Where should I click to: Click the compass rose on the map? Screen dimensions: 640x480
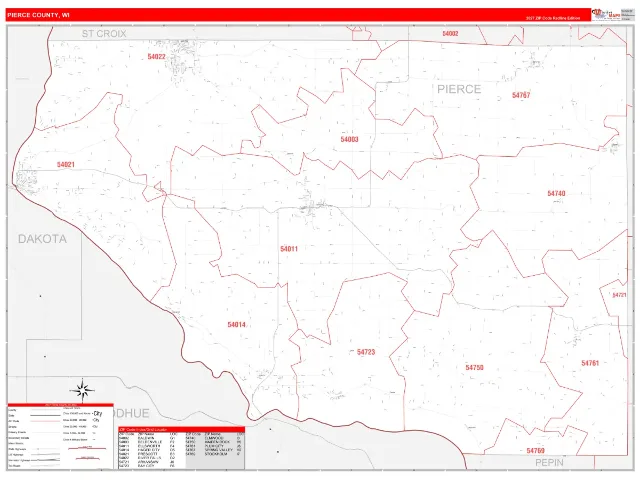click(82, 390)
